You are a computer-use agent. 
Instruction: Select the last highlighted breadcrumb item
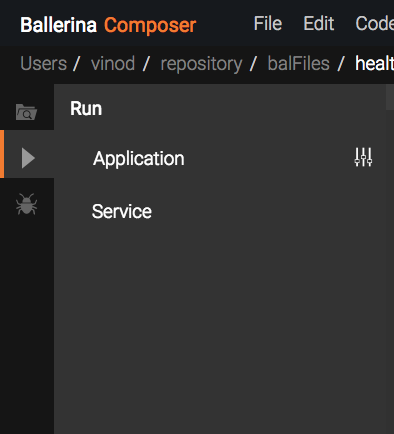374,63
